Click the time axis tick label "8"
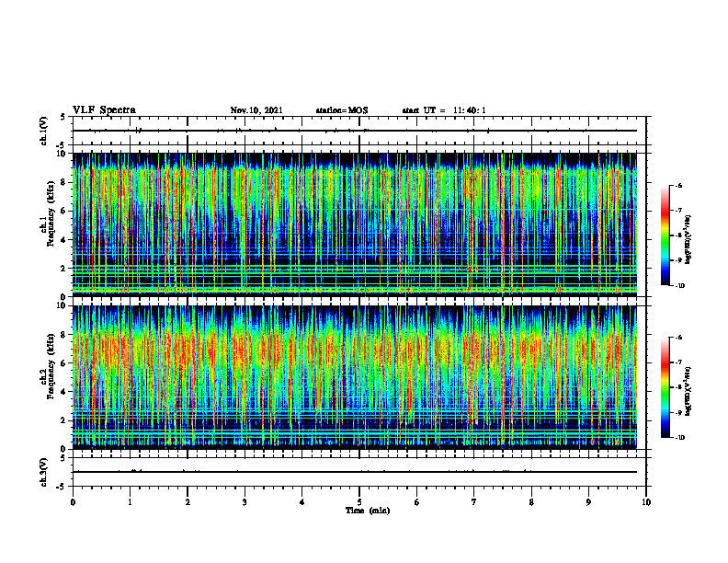The height and width of the screenshot is (563, 728). [531, 502]
